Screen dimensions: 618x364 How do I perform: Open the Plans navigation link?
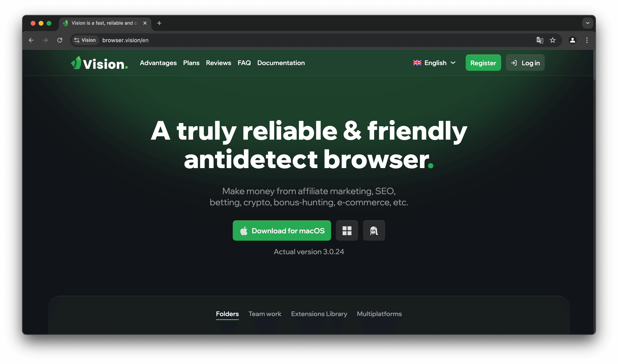pyautogui.click(x=191, y=63)
